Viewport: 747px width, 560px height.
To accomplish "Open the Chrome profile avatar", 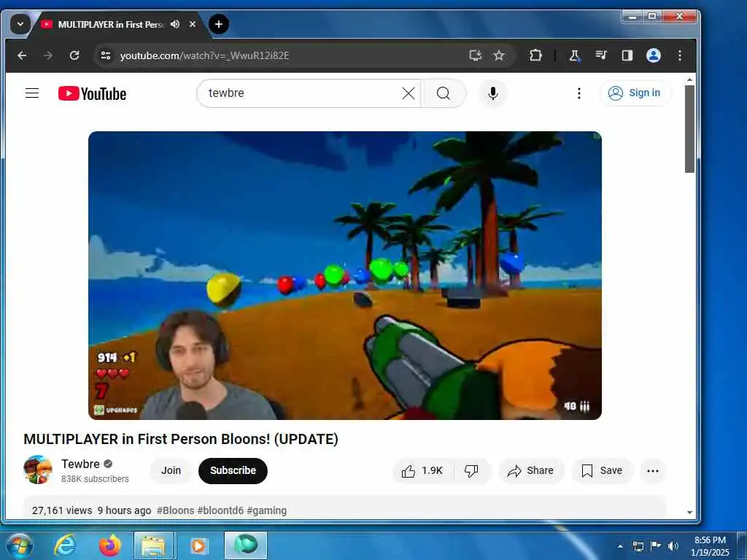I will coord(654,55).
